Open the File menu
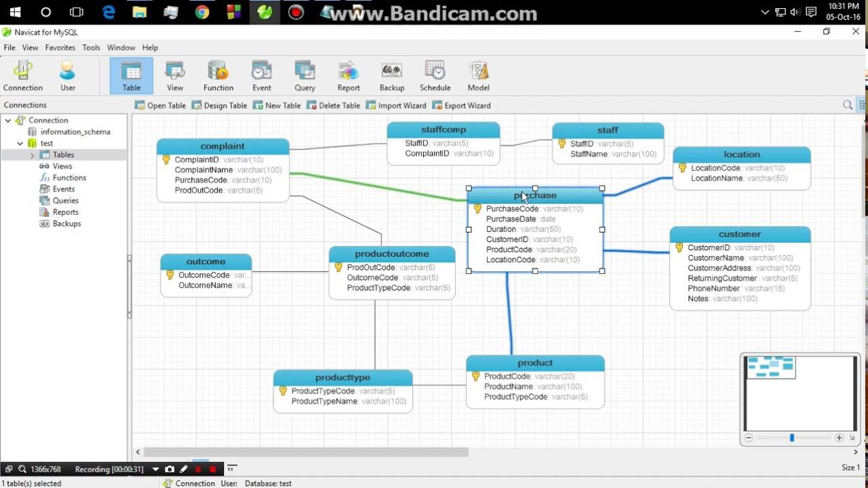This screenshot has width=868, height=488. 9,47
